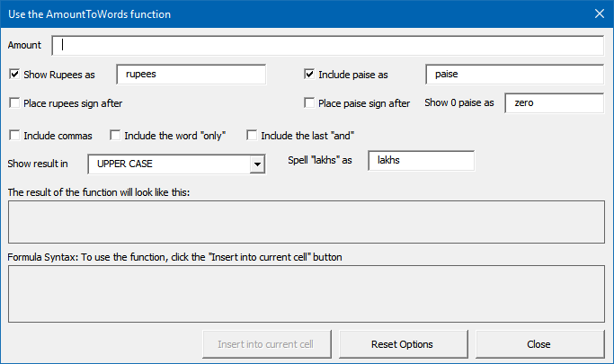This screenshot has height=364, width=614.
Task: Click the Formula Syntax output box
Action: (x=307, y=294)
